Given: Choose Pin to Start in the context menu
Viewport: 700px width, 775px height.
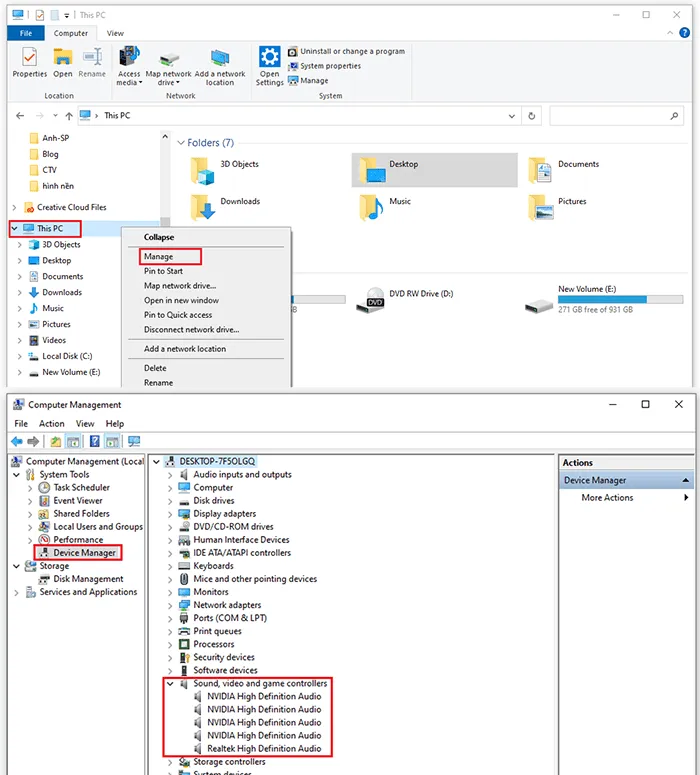Looking at the screenshot, I should tap(163, 271).
